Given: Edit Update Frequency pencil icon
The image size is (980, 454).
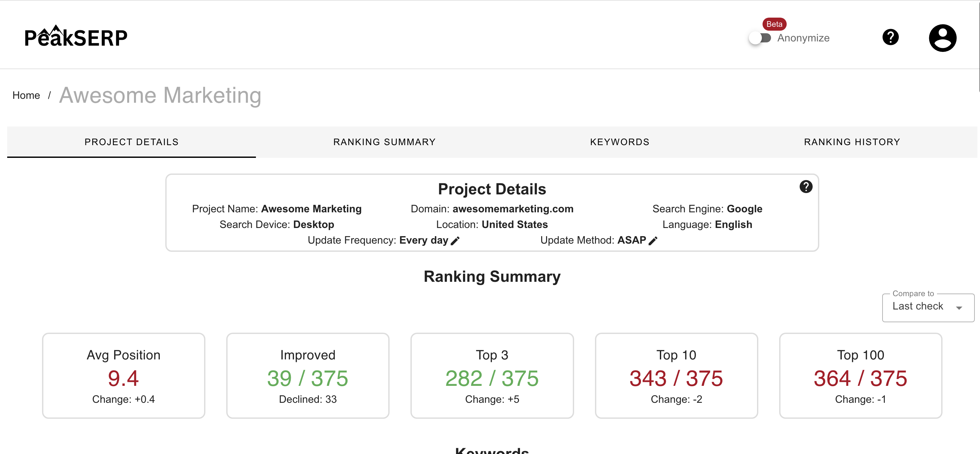Looking at the screenshot, I should click(x=455, y=240).
